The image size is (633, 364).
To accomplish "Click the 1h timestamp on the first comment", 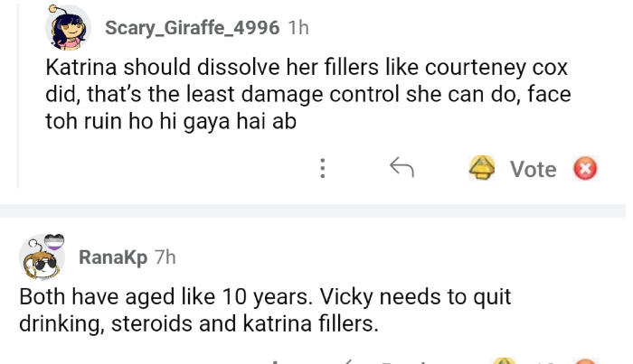I will (x=298, y=28).
